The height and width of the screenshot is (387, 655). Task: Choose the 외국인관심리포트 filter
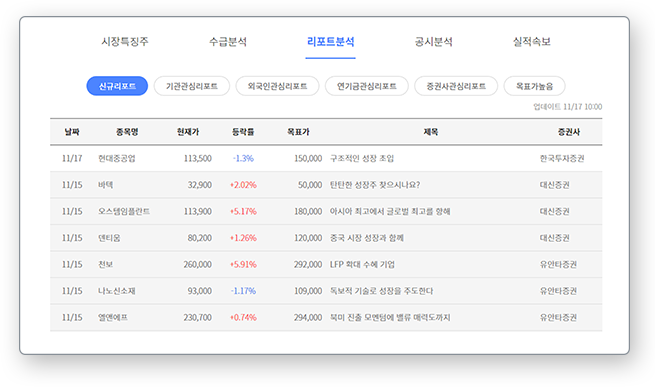[277, 86]
